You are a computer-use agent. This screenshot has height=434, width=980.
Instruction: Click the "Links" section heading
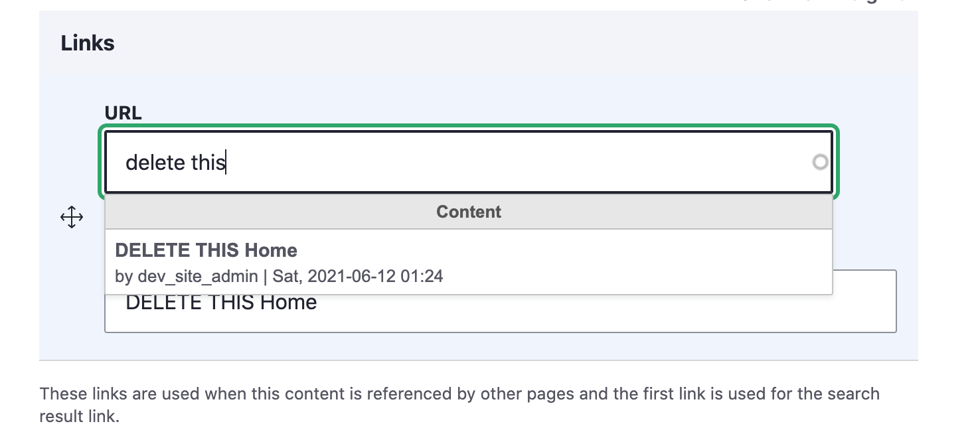[x=88, y=43]
